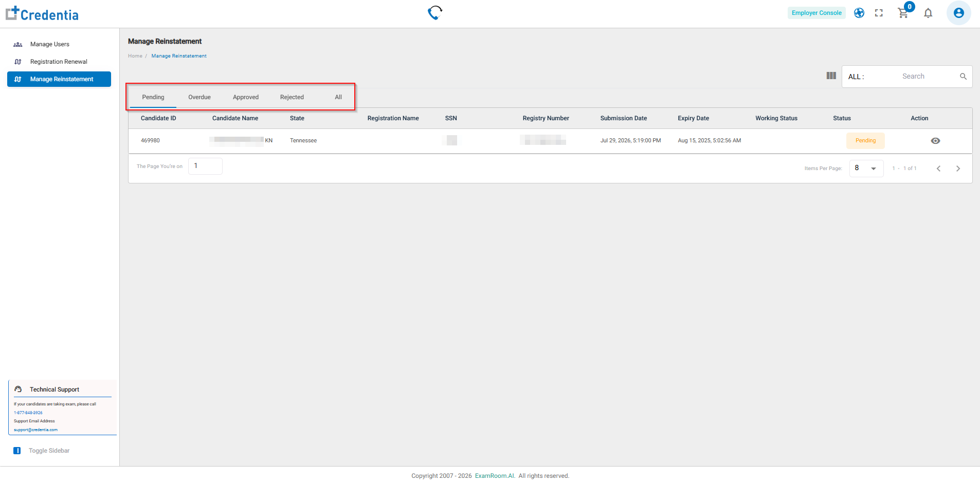The width and height of the screenshot is (980, 483).
Task: Open the ALL search filter dropdown
Action: pos(856,77)
